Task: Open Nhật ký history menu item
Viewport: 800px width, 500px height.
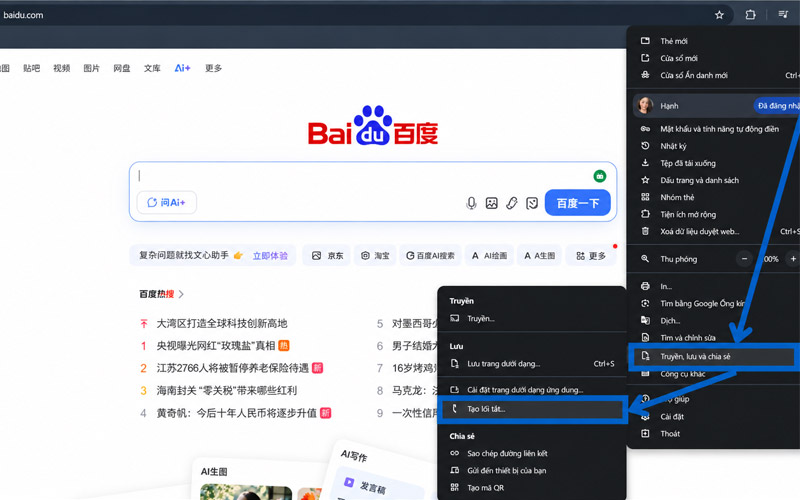Action: coord(713,146)
